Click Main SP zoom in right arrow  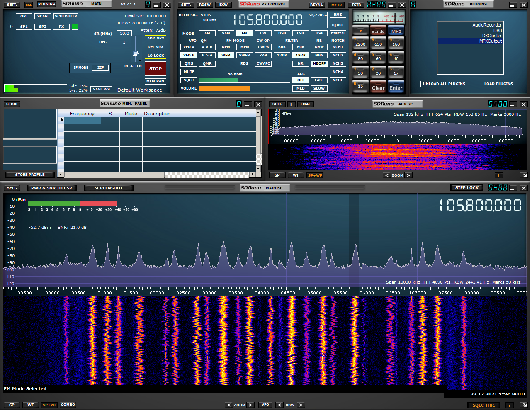[250, 405]
